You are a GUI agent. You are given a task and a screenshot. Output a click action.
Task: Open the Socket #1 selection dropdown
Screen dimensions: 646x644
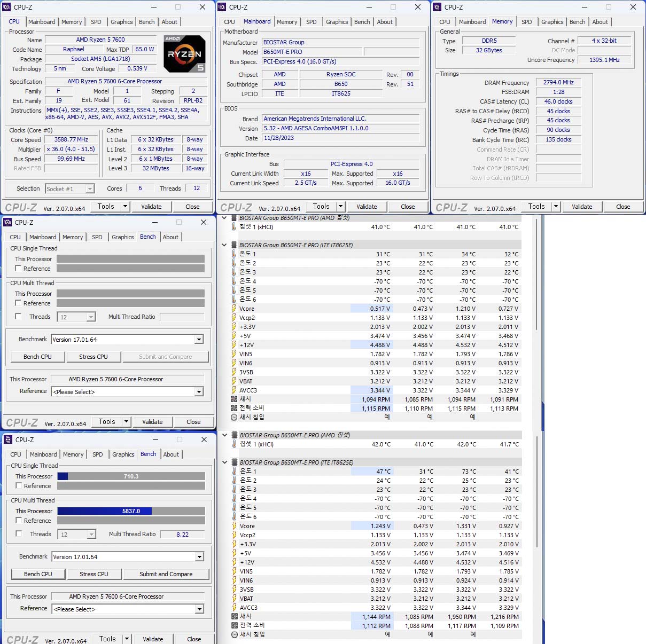point(90,189)
